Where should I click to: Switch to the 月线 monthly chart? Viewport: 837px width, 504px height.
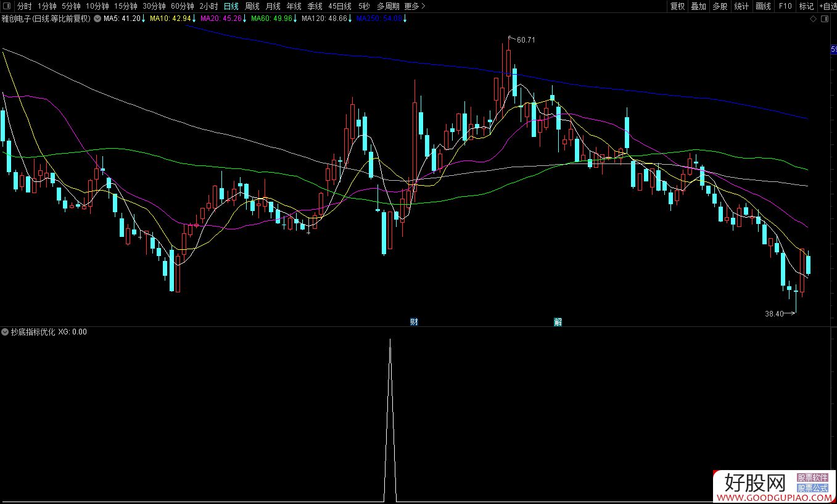pyautogui.click(x=273, y=6)
